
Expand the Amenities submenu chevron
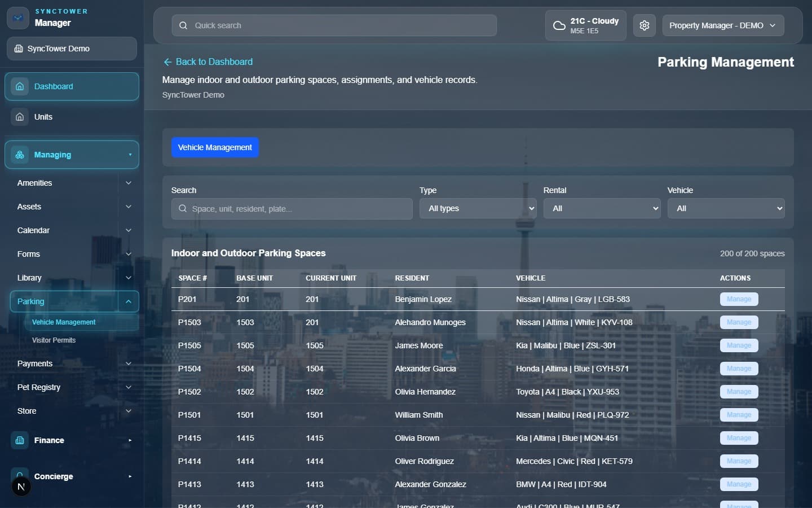coord(129,183)
